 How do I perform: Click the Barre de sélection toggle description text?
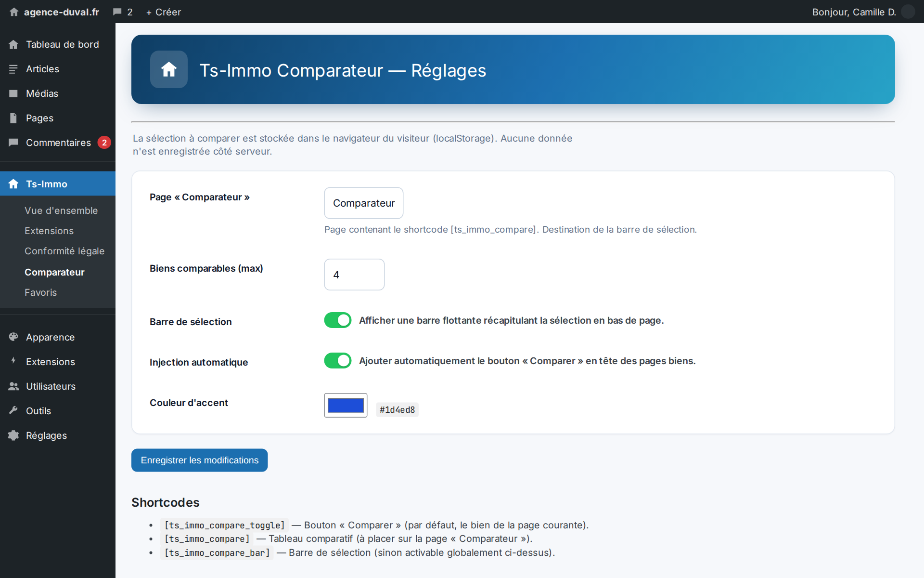[x=511, y=321]
